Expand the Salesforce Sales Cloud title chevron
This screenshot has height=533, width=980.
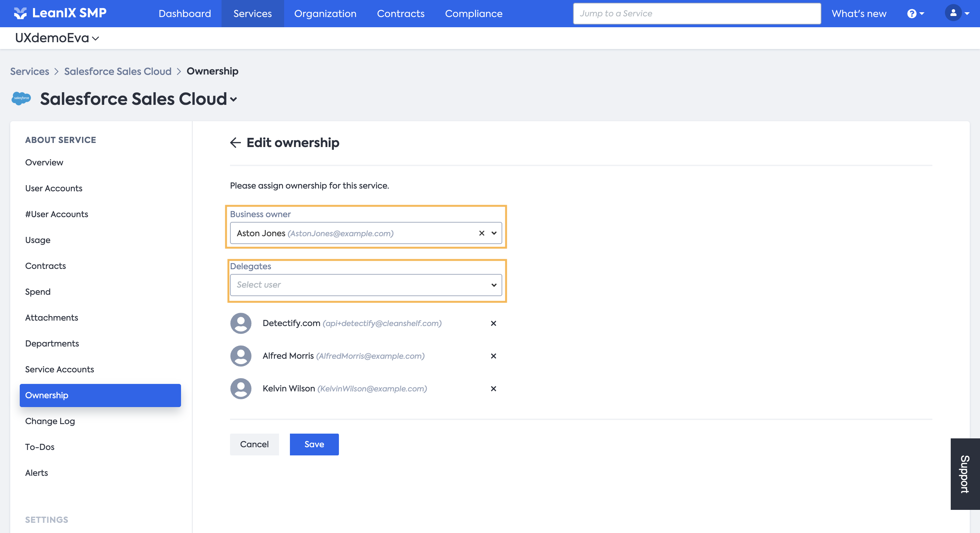point(233,100)
